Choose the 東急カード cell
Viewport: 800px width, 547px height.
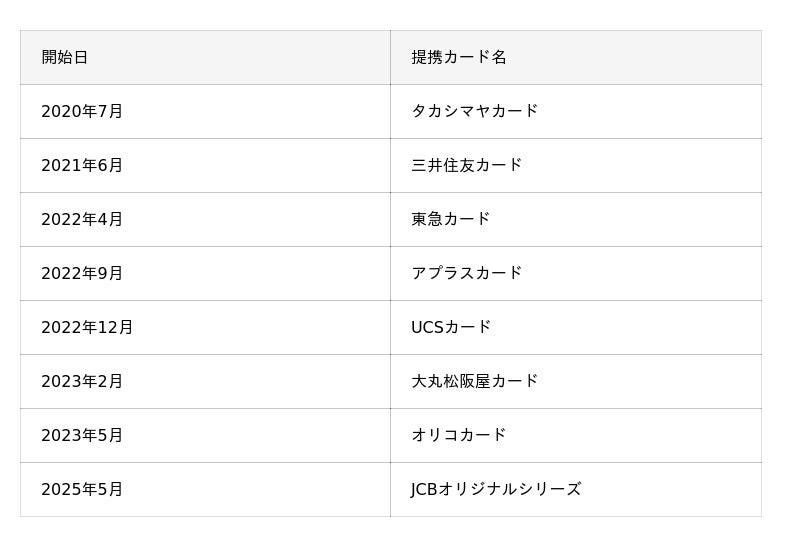click(451, 219)
